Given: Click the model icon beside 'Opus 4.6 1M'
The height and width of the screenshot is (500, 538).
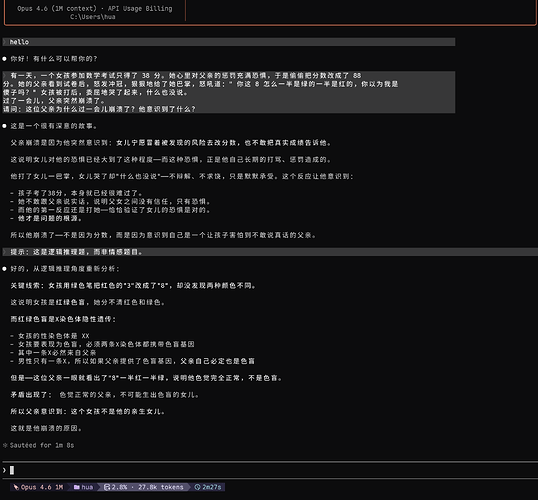Looking at the screenshot, I should [16, 487].
